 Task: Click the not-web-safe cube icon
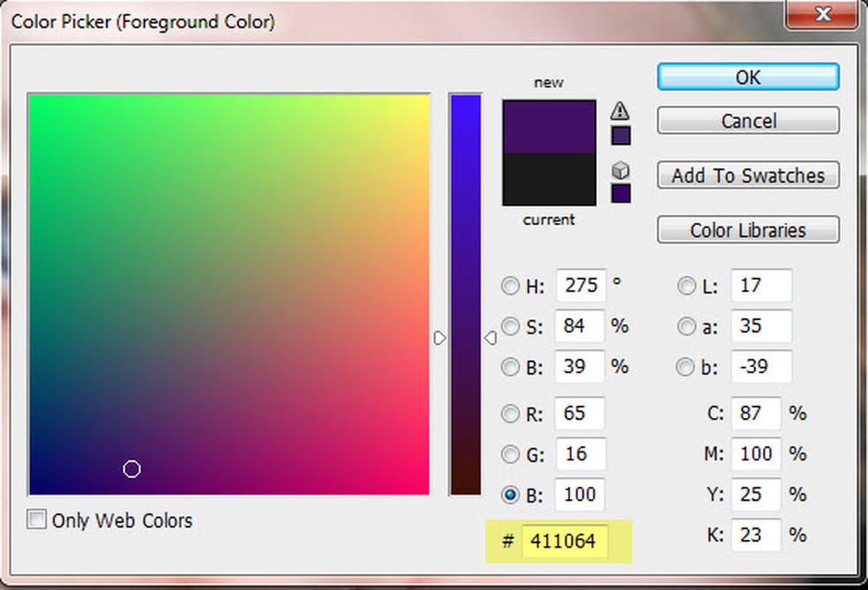pyautogui.click(x=621, y=170)
